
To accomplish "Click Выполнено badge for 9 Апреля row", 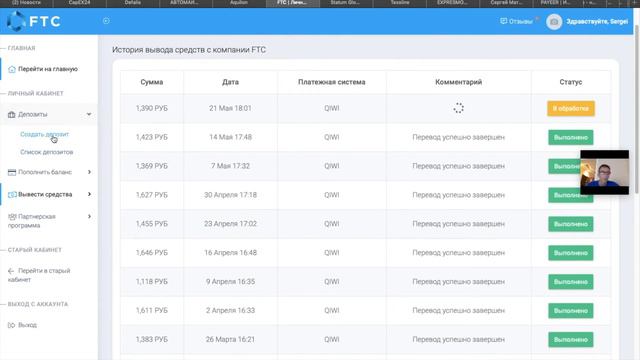I will coord(571,282).
